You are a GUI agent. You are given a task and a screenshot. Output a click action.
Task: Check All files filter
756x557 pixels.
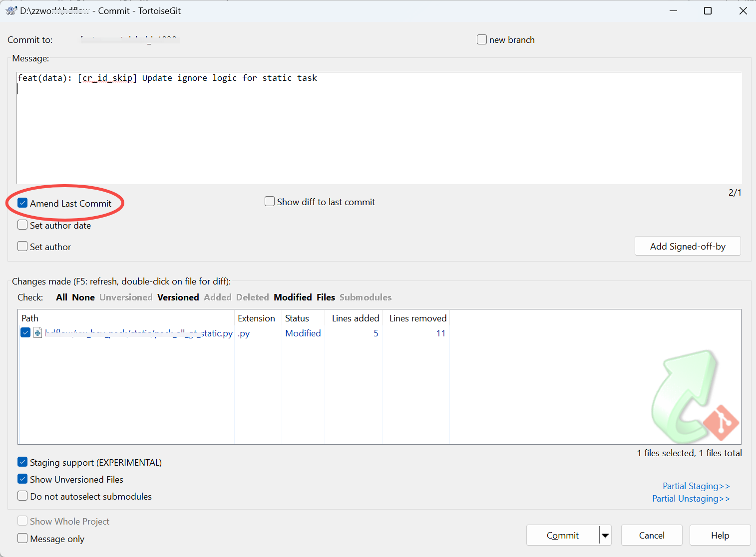pyautogui.click(x=61, y=297)
